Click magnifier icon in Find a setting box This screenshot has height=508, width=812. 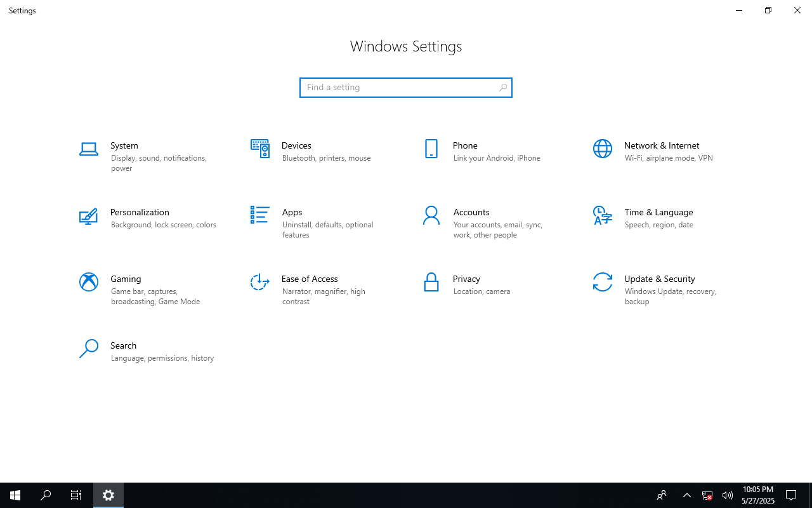click(x=503, y=88)
